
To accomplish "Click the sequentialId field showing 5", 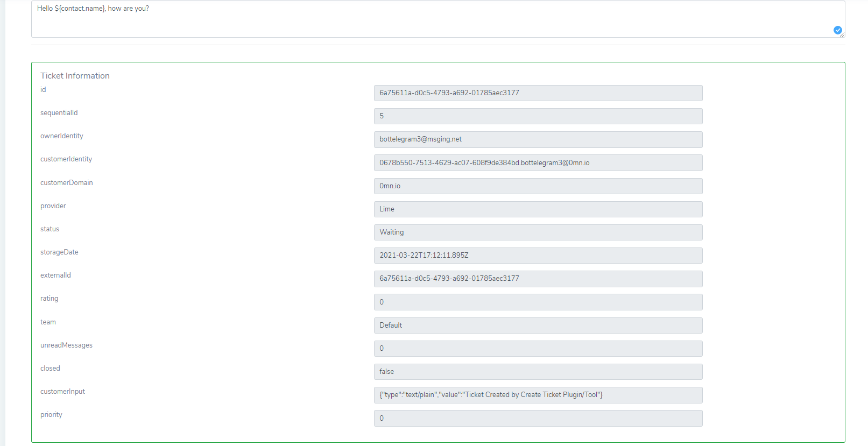I will pos(538,116).
